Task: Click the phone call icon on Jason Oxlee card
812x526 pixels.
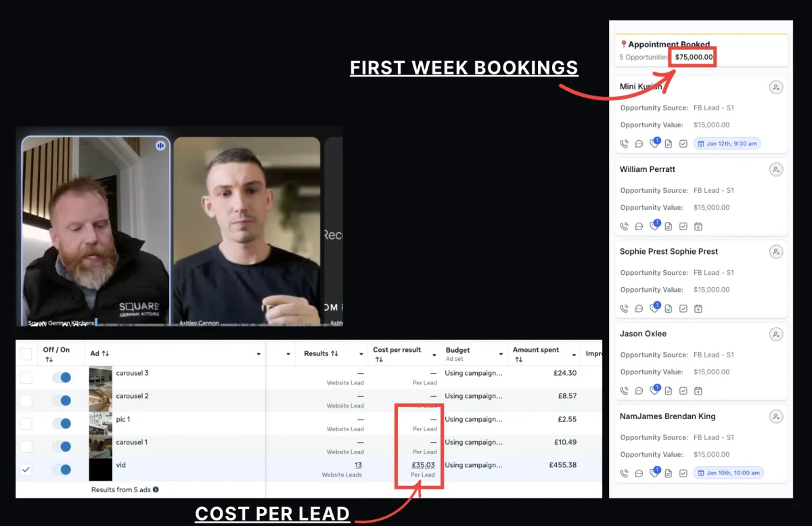Action: (x=624, y=391)
